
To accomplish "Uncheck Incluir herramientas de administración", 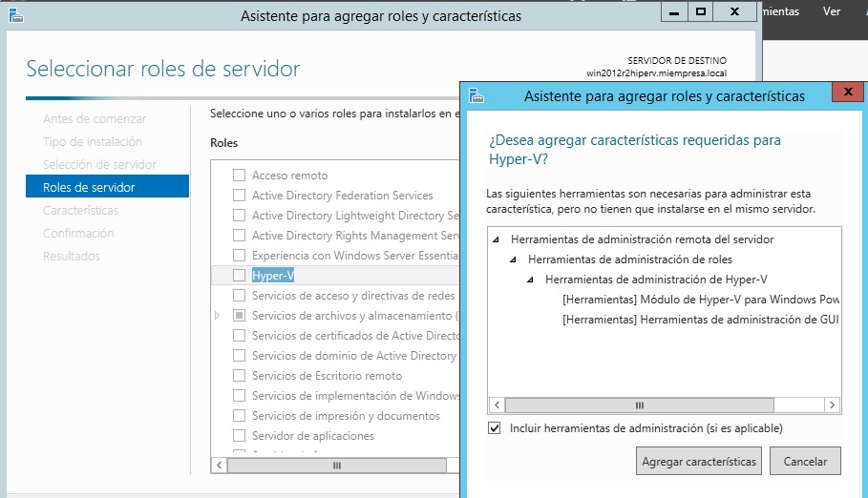I will (x=495, y=428).
